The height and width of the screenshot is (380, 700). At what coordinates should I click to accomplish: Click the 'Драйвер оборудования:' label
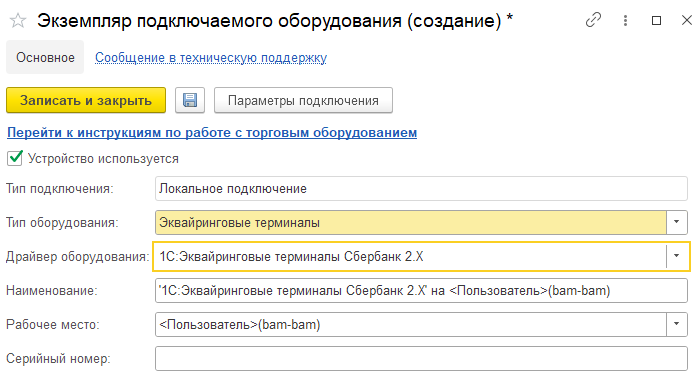pos(77,257)
